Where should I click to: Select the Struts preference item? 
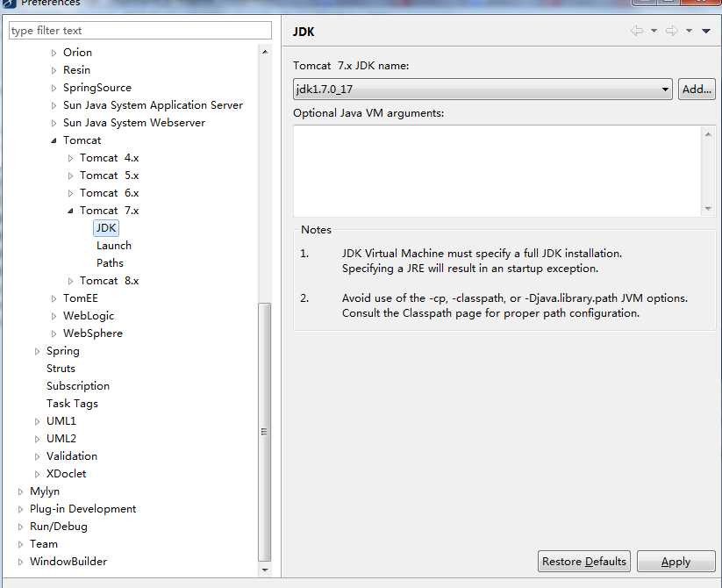point(61,369)
